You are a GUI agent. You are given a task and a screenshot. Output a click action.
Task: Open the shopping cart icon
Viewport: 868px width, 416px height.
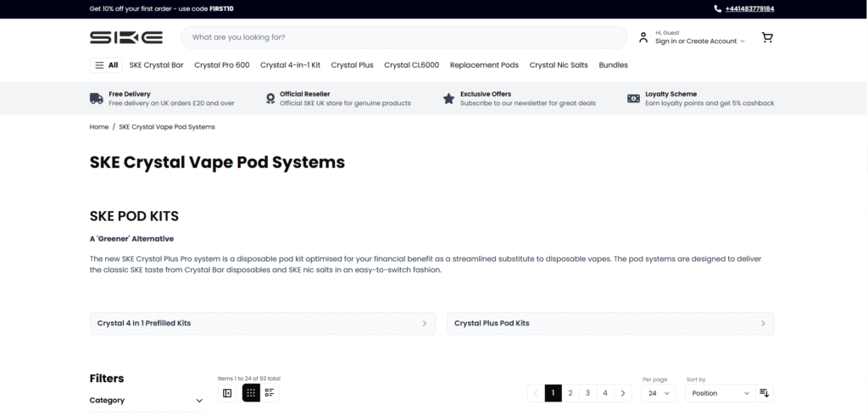(766, 37)
